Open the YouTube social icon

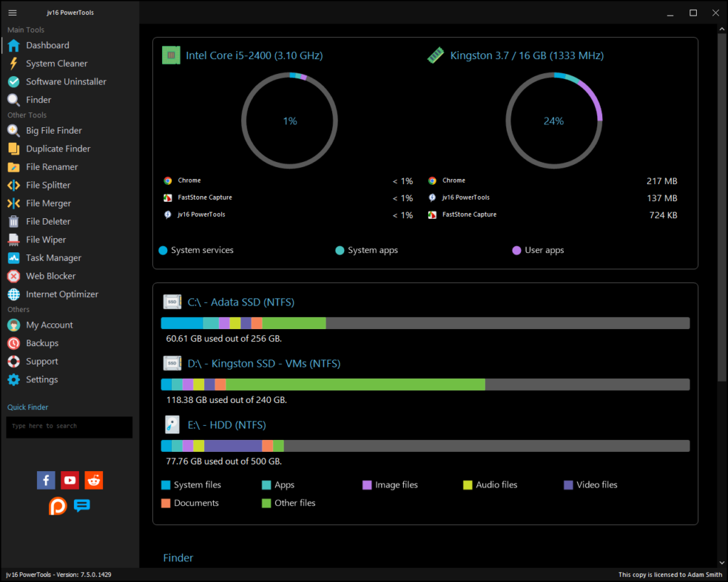pyautogui.click(x=70, y=480)
